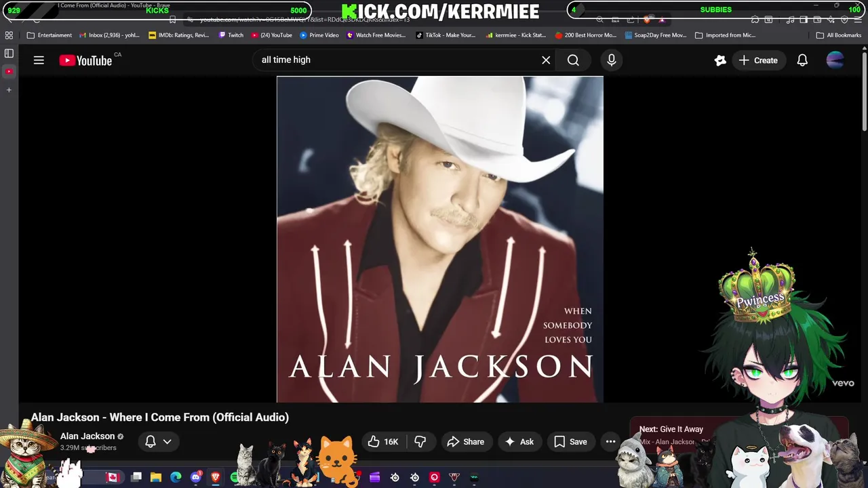Open the YouTube Create menu
This screenshot has height=488, width=868.
758,60
